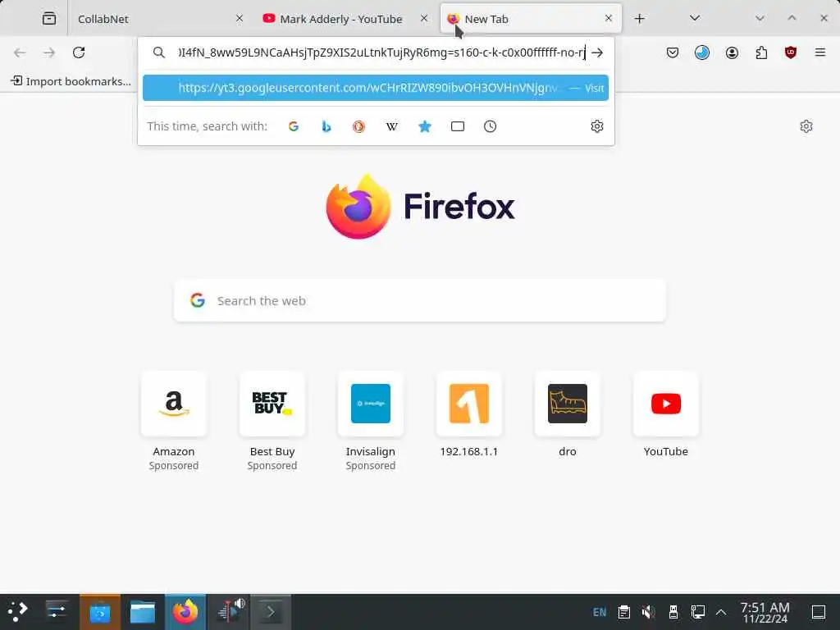Viewport: 840px width, 630px height.
Task: Switch to Mark Adderly - YouTube tab
Action: point(345,19)
